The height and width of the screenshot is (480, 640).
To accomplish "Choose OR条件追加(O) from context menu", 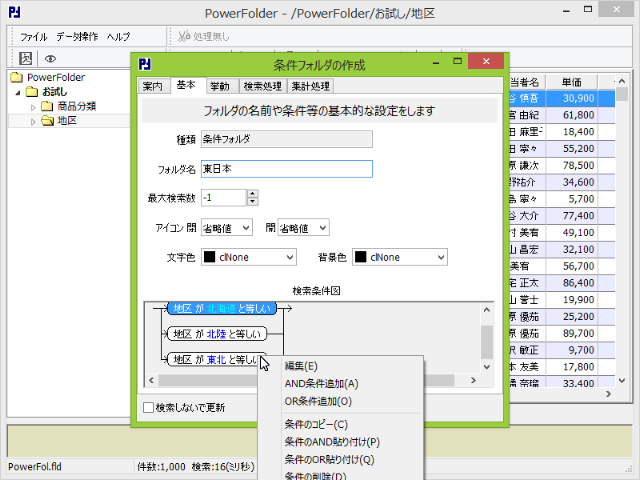I will click(x=318, y=401).
